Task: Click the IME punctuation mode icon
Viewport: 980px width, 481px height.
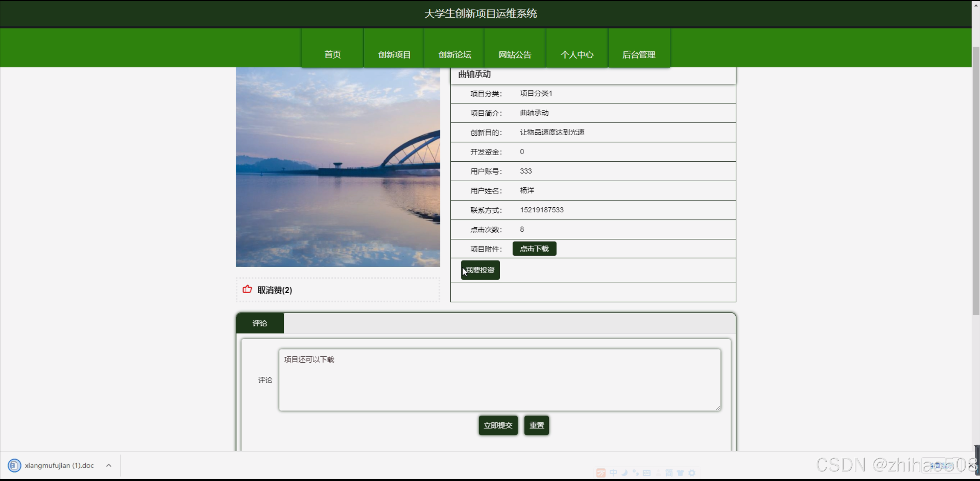Action: 636,473
